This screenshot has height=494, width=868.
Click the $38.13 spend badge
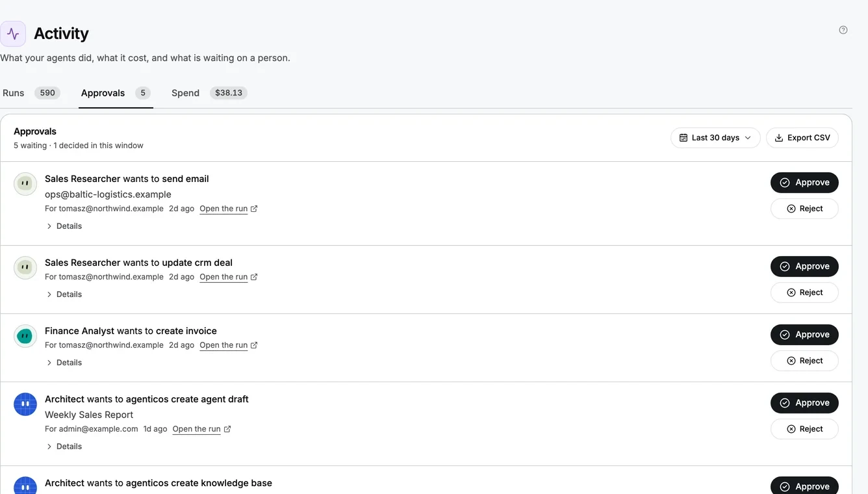229,93
